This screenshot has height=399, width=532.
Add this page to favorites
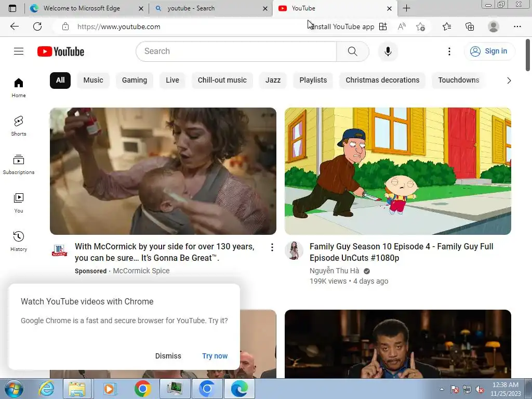[x=421, y=26]
